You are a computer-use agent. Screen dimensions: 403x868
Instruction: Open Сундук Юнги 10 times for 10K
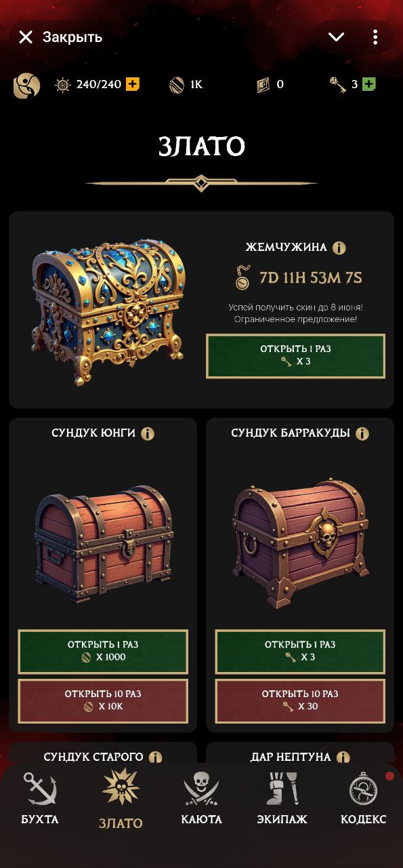(x=103, y=701)
